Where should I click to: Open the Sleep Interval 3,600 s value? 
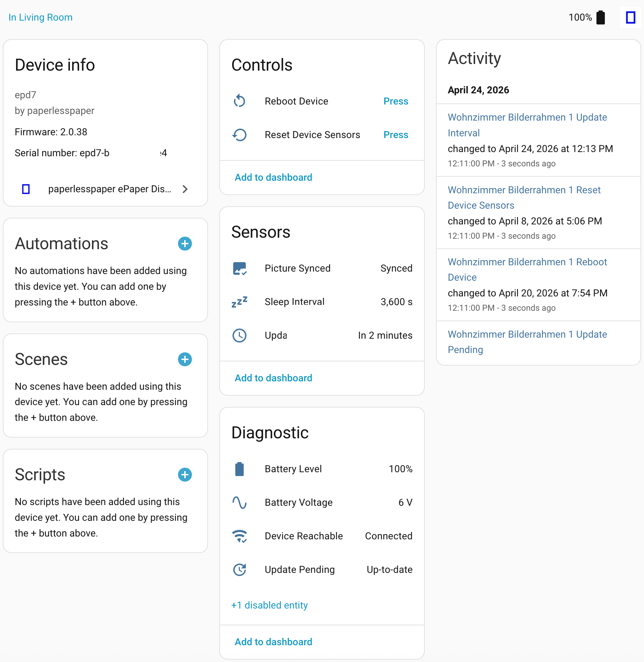coord(396,302)
